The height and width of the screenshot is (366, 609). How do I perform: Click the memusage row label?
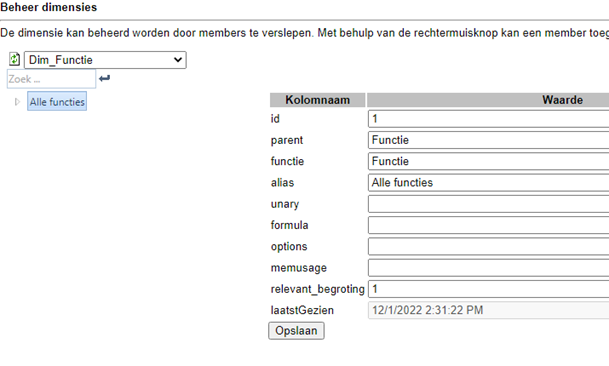[299, 268]
